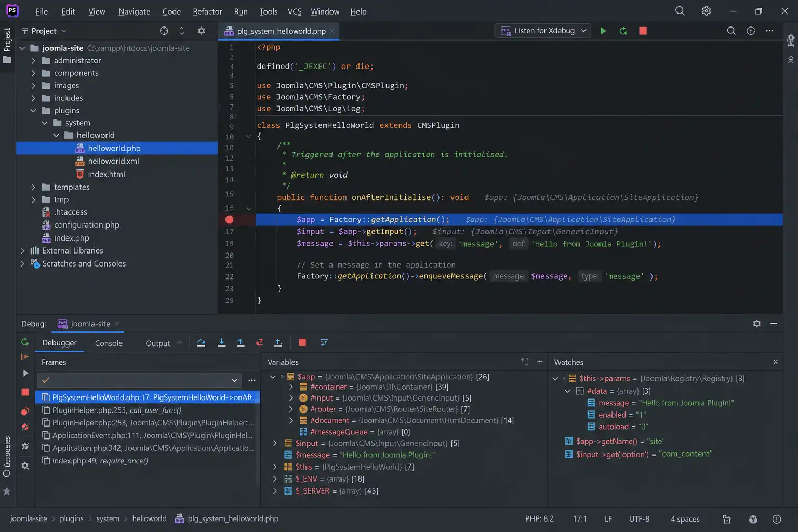Screen dimensions: 798x532
Task: Expand the $_SERVER variable
Action: pos(275,490)
